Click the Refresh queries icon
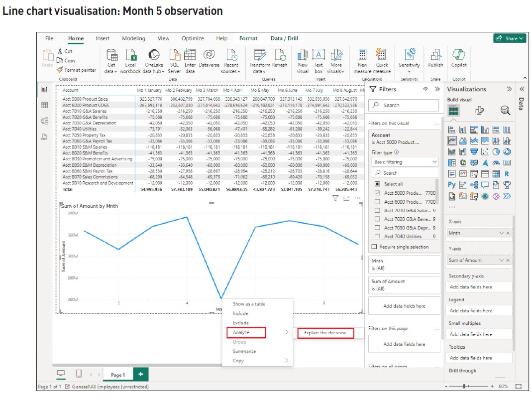 [280, 56]
